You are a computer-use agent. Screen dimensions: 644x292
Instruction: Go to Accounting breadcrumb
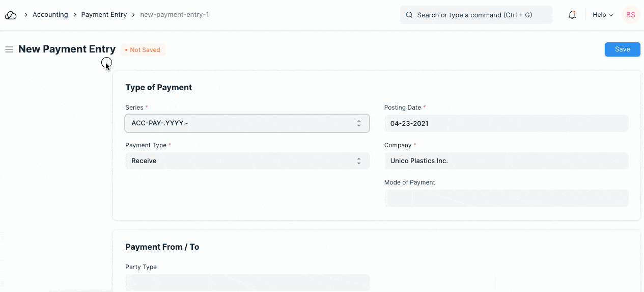(x=50, y=15)
